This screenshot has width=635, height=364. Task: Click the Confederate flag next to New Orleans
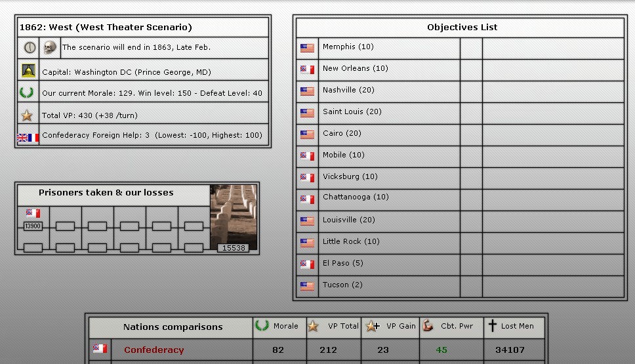coord(307,70)
